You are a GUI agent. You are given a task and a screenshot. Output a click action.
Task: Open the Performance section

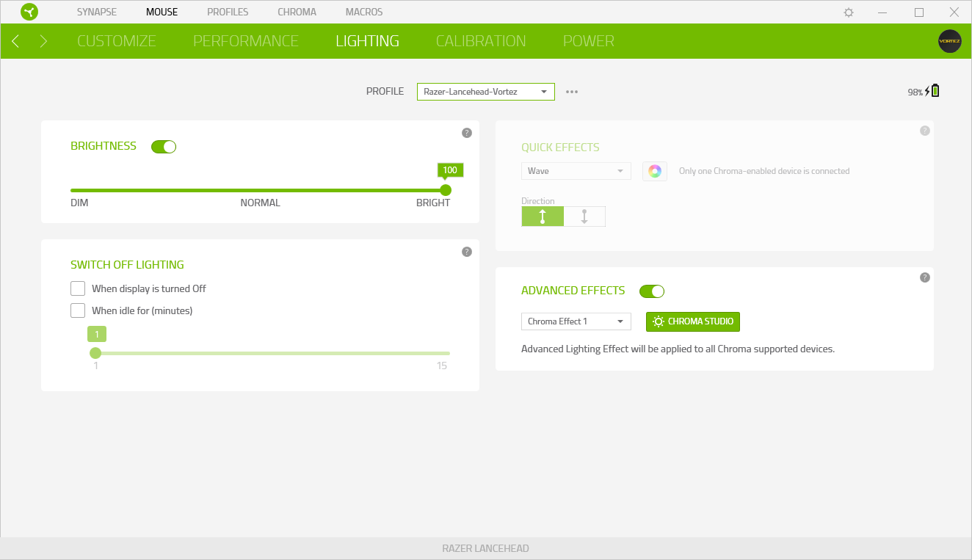pos(246,41)
